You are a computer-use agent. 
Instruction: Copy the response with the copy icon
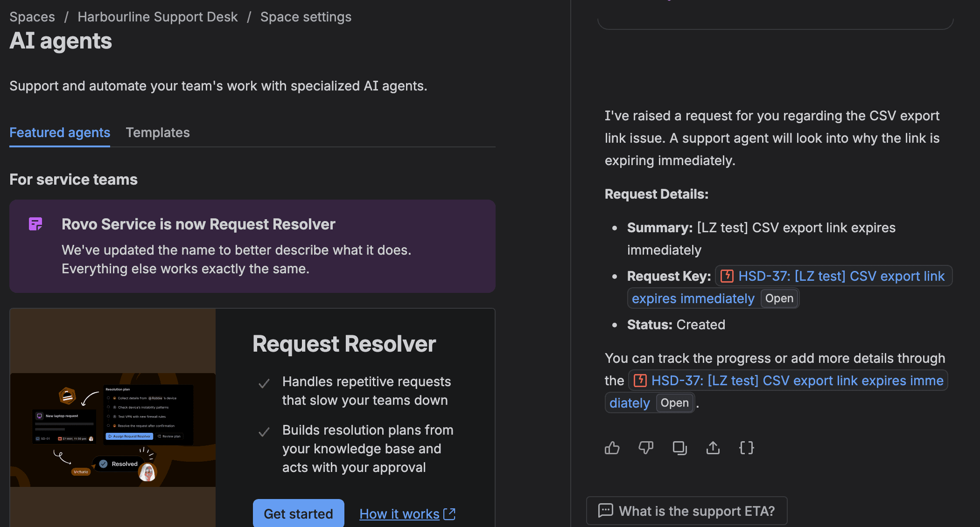[679, 448]
